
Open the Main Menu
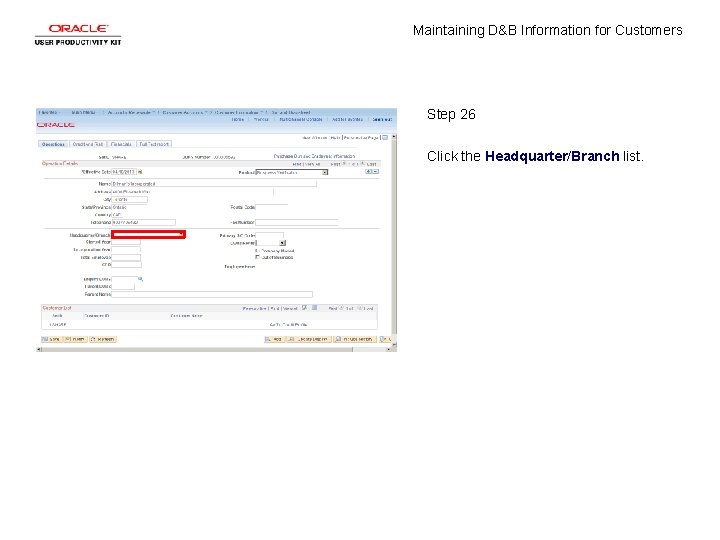click(84, 112)
